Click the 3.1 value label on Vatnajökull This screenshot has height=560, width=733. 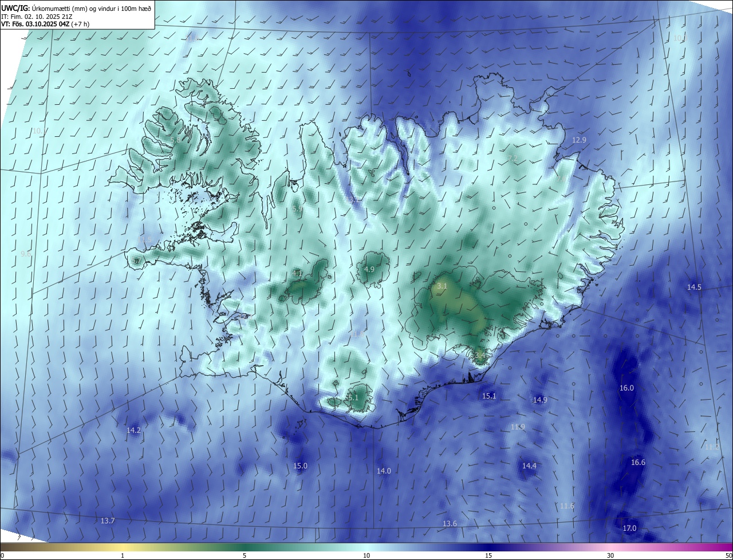click(x=442, y=285)
